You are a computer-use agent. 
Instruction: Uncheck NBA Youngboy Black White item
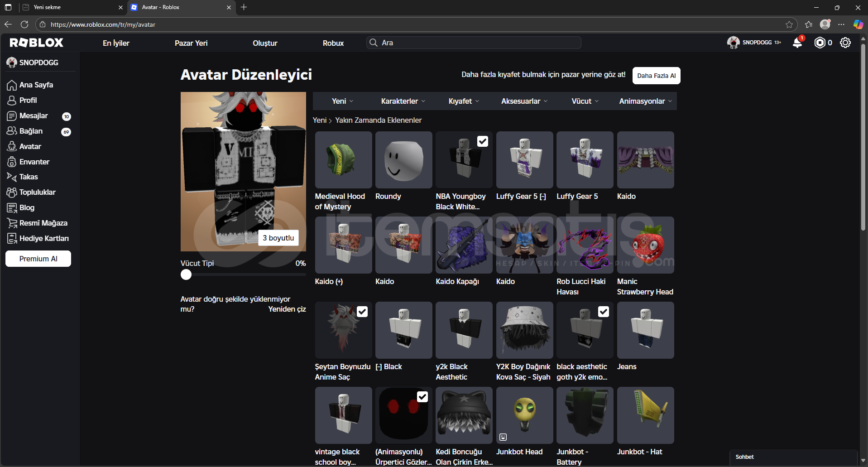coord(483,141)
